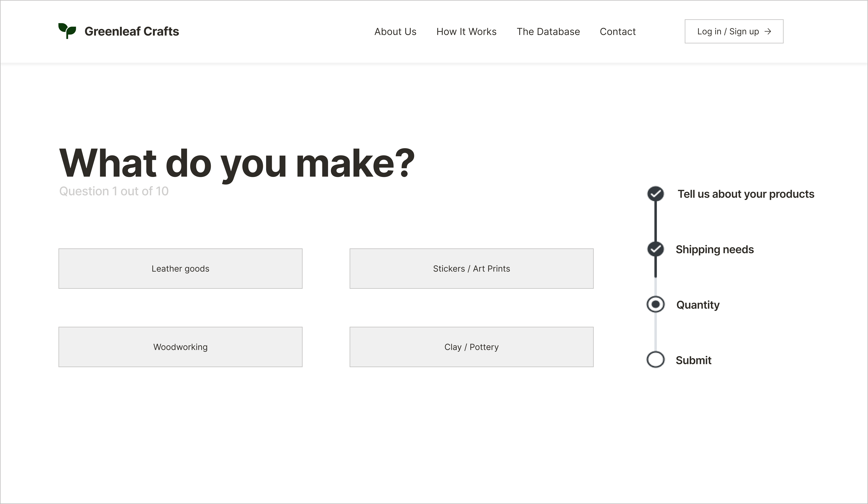Screen dimensions: 868x504
Task: Click the Quantity step label
Action: [x=698, y=305]
